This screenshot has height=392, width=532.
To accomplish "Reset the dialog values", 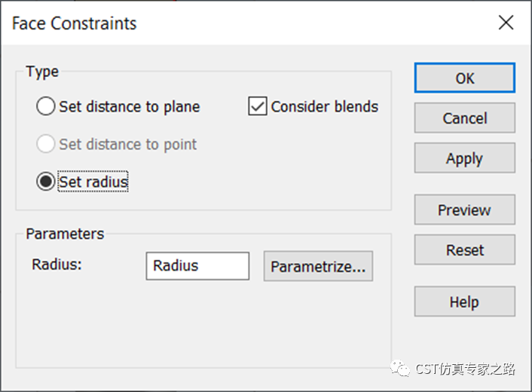I will (x=464, y=250).
